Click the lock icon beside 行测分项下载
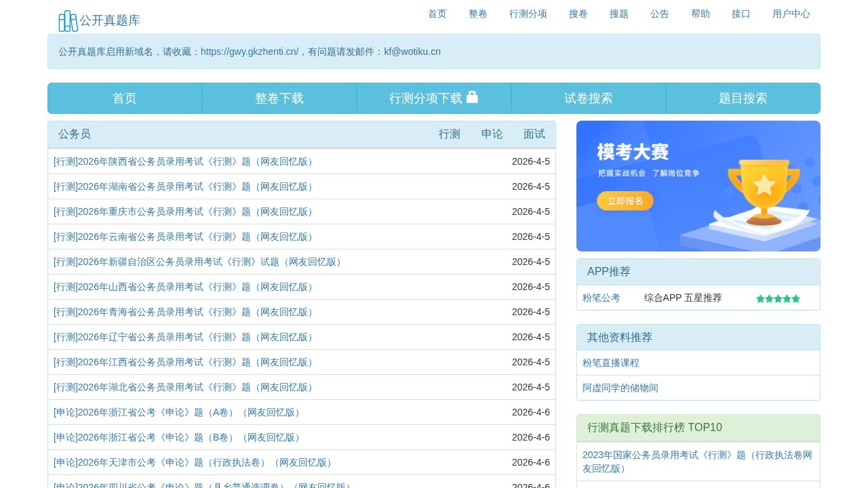Screen dimensions: 868x488 472,98
